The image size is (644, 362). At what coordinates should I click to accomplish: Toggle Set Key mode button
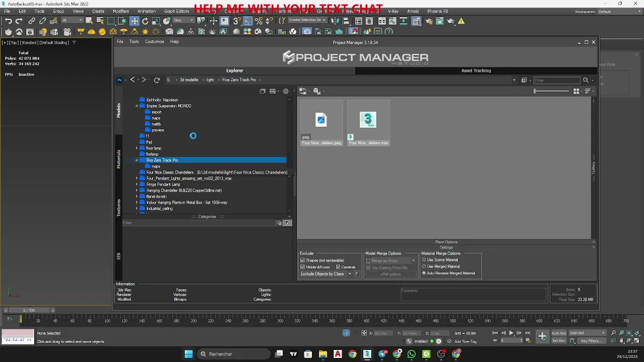click(559, 341)
